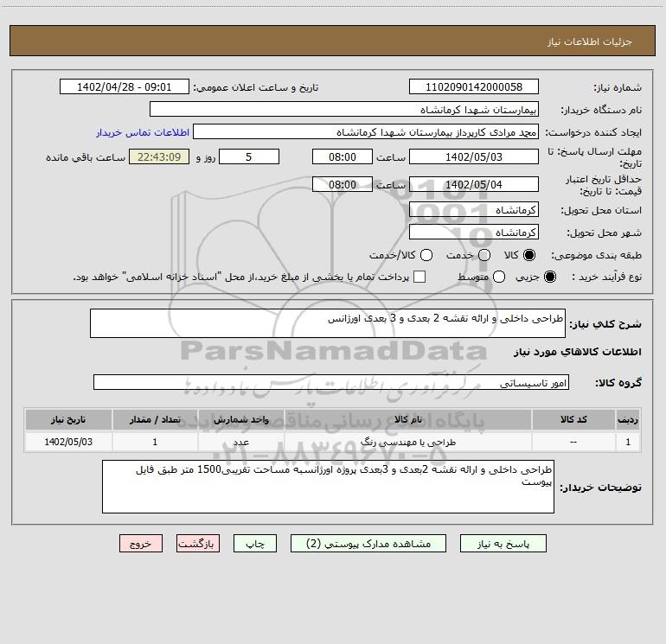Click the واحد شمارش column header
666x644 pixels.
240,419
